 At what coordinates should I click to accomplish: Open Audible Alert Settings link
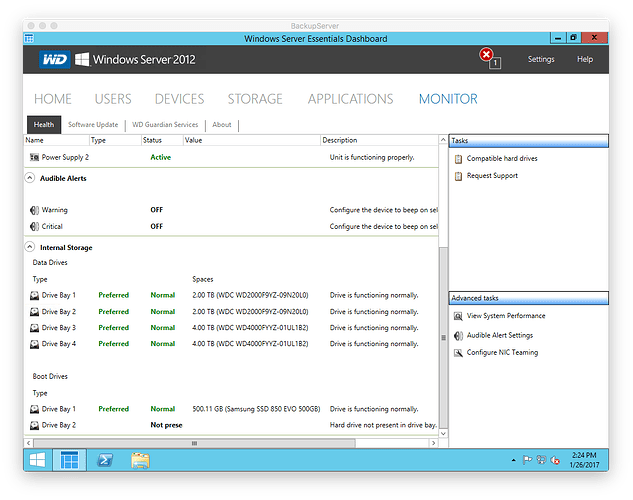[500, 335]
